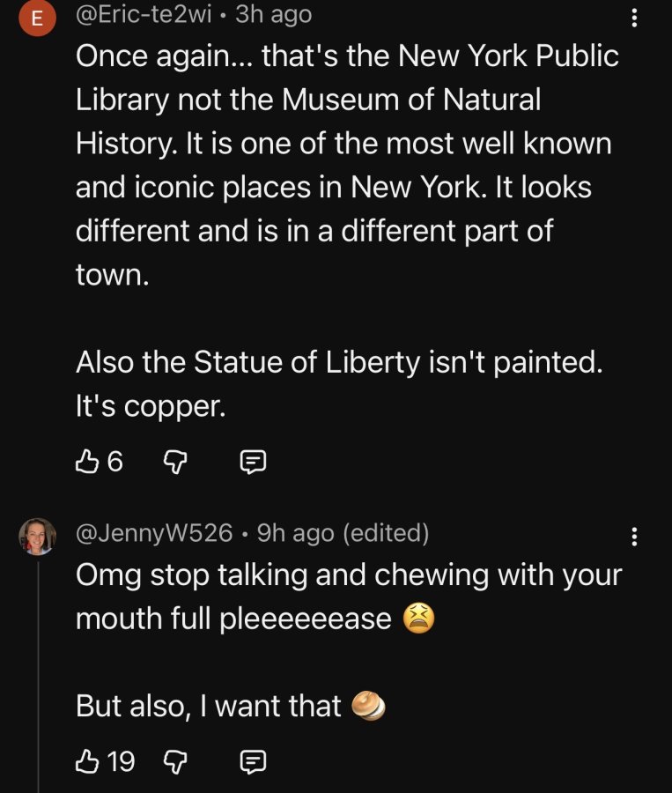Click the tired face emoji in Jenny's comment
Image resolution: width=672 pixels, height=793 pixels.
click(x=418, y=618)
